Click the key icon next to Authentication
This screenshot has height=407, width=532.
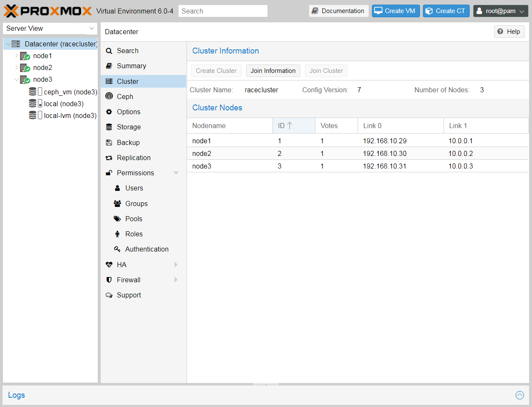click(118, 249)
